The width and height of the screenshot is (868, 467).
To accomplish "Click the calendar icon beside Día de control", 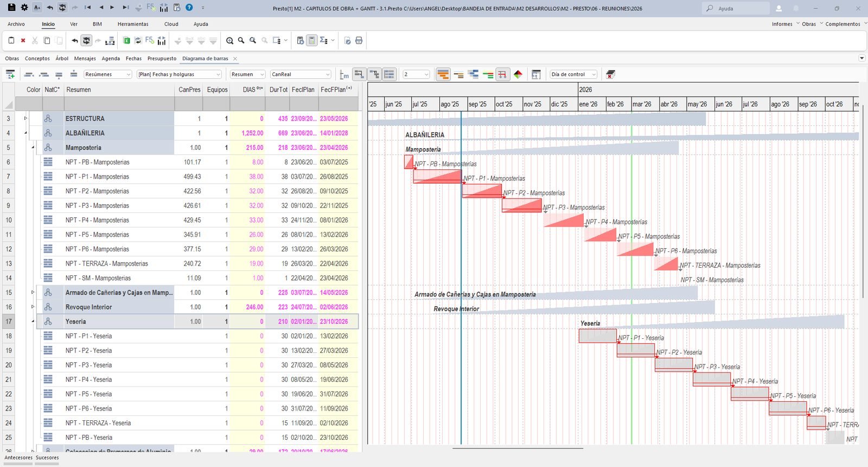I will click(x=536, y=74).
